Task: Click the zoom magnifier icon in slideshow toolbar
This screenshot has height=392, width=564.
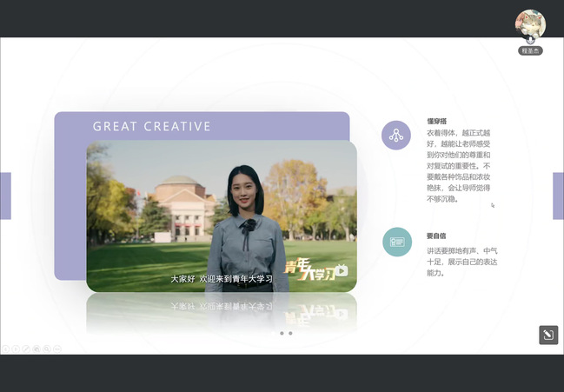Action: (46, 348)
